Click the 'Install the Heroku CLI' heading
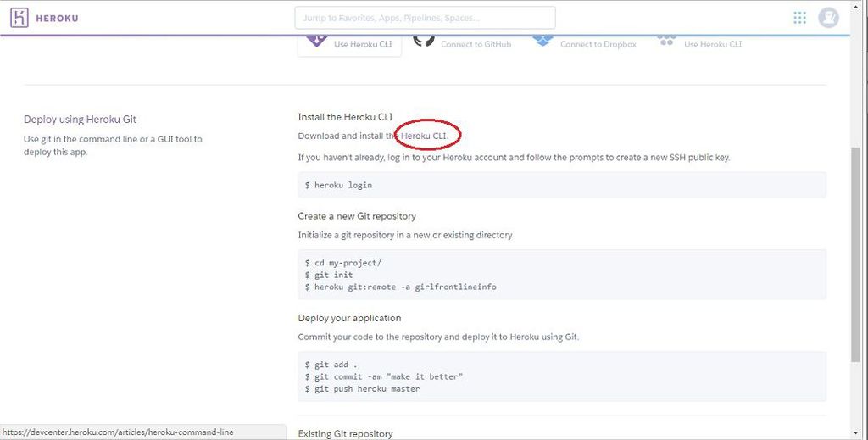 click(345, 117)
